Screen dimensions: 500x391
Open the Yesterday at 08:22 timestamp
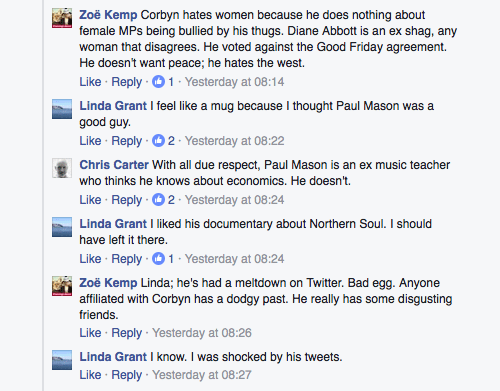pyautogui.click(x=235, y=141)
